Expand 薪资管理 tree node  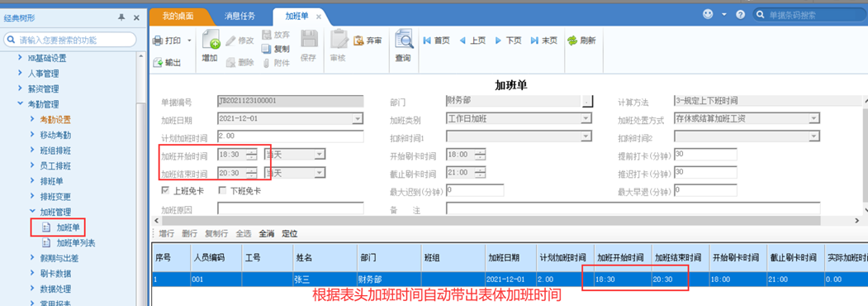point(21,88)
